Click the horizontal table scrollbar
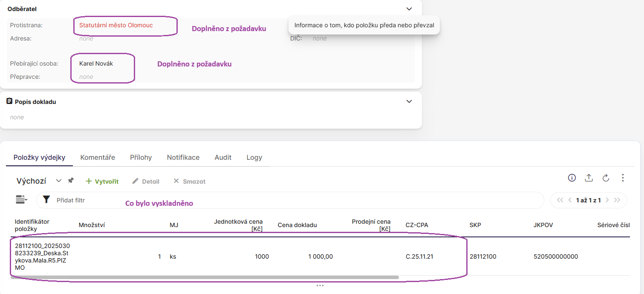Viewport: 644px width, 294px height. [x=205, y=277]
